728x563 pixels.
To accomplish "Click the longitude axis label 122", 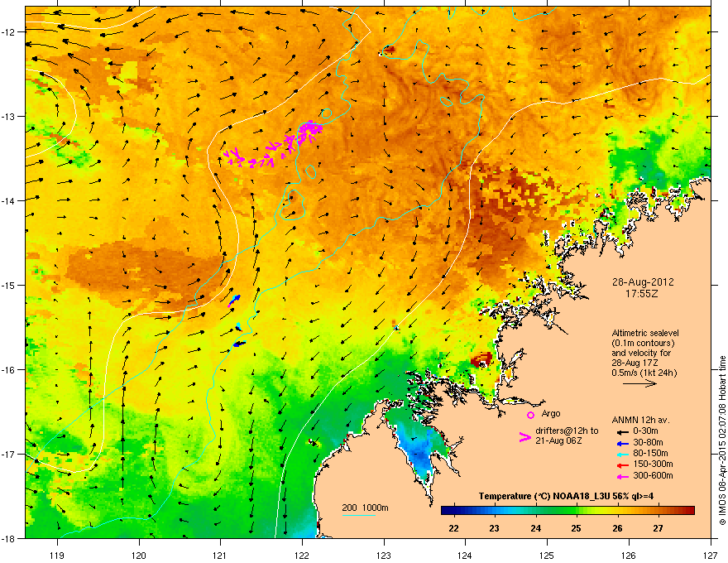I will [x=302, y=555].
